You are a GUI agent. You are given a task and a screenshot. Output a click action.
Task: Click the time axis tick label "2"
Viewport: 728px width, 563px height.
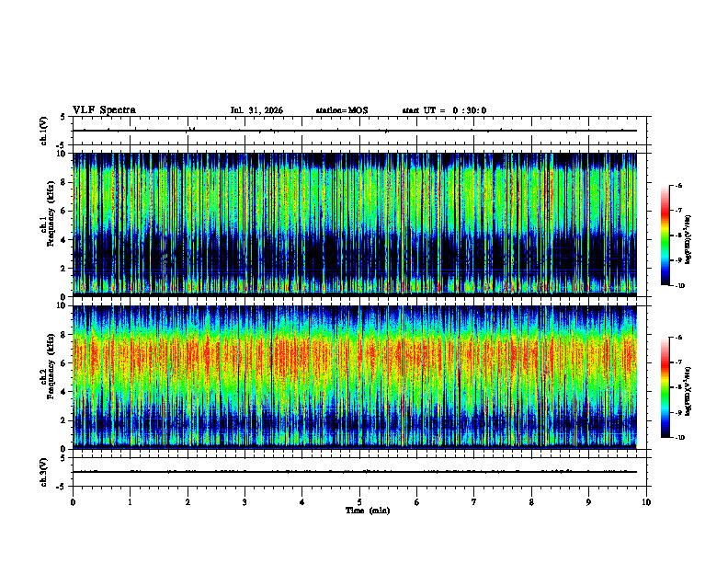click(188, 502)
